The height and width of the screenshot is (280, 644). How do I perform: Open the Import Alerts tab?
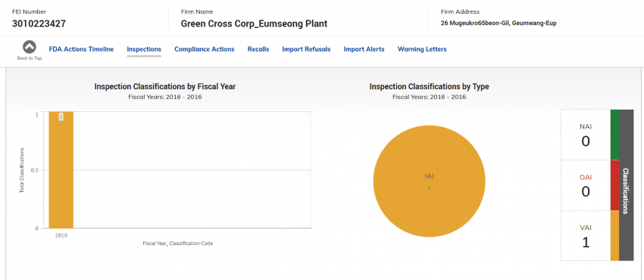pyautogui.click(x=364, y=49)
